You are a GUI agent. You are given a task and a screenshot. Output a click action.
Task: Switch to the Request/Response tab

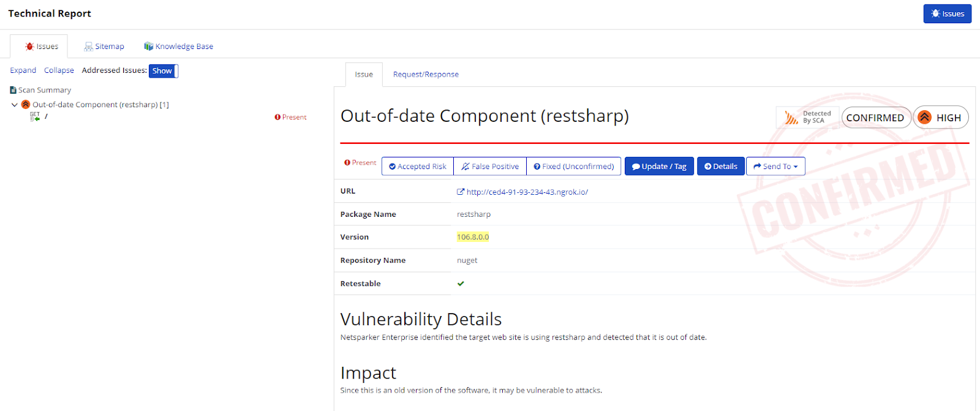tap(426, 75)
